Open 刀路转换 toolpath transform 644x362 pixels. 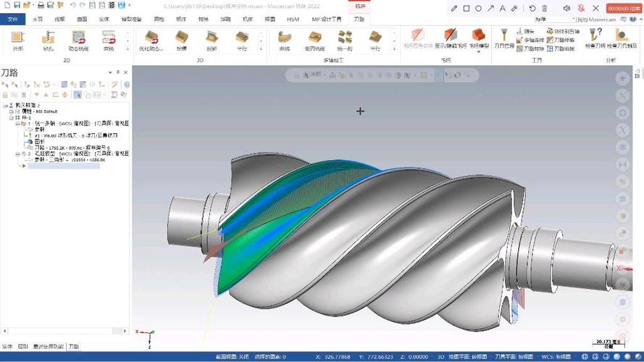pos(530,49)
